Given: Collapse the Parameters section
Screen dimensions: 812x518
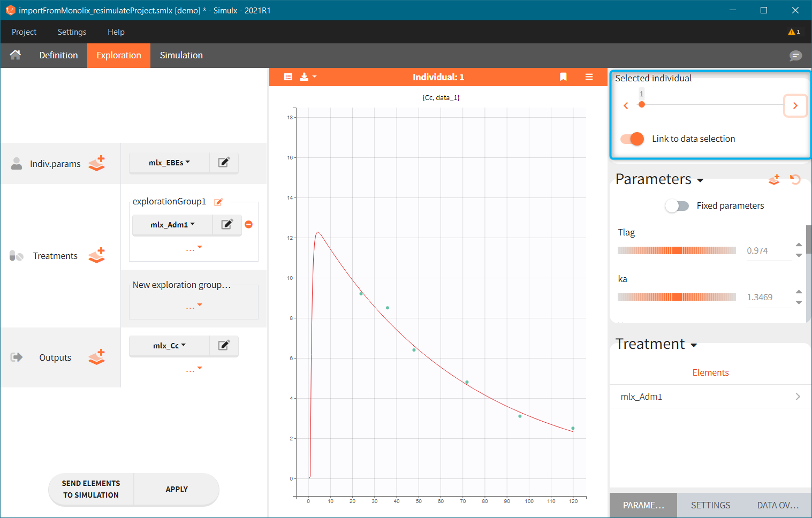Looking at the screenshot, I should pos(700,180).
